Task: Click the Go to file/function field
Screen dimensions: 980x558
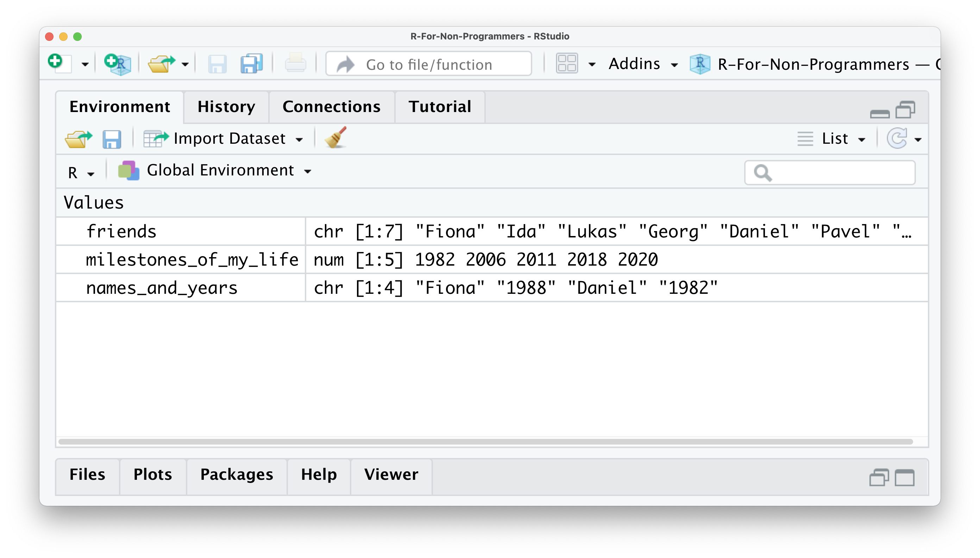Action: point(428,64)
